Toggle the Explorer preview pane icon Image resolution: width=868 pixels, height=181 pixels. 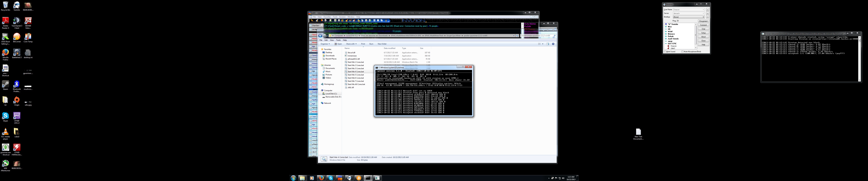tap(548, 44)
